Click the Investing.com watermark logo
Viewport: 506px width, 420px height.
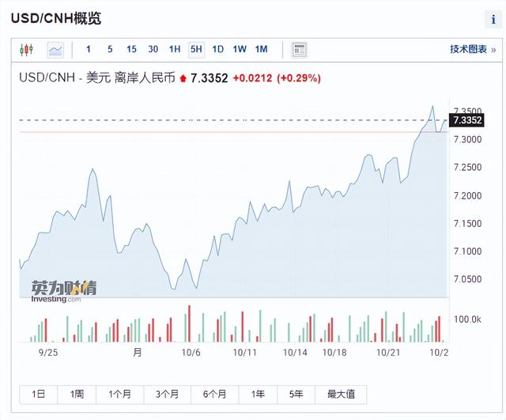click(63, 292)
